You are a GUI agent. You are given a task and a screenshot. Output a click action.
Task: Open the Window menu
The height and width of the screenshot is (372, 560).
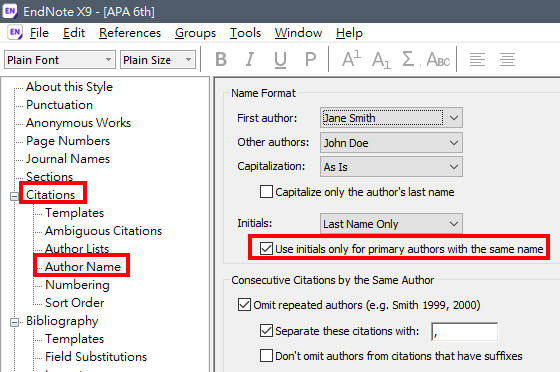coord(298,33)
